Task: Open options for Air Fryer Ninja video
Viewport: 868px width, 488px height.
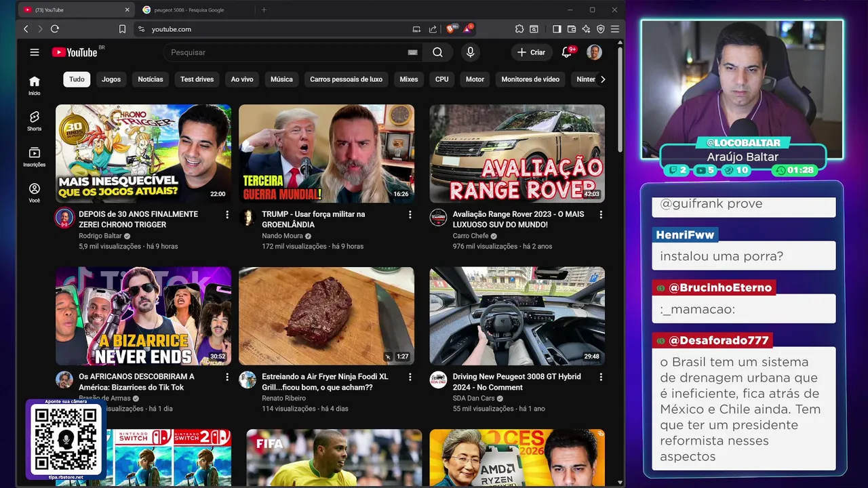Action: point(410,377)
